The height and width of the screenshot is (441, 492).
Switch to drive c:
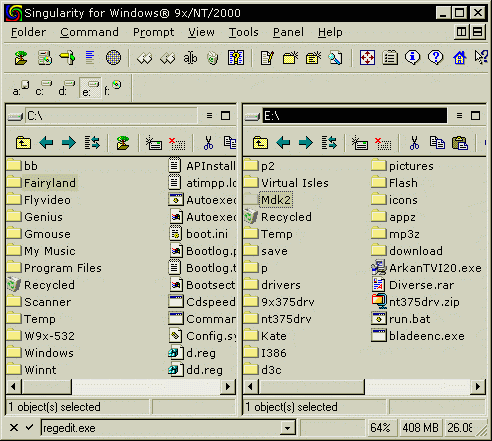[x=44, y=88]
